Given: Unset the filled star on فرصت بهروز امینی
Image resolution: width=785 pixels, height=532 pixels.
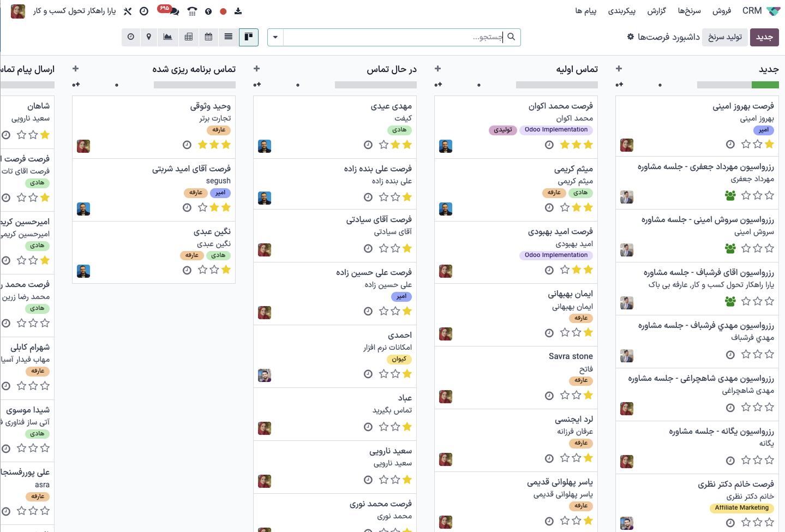Looking at the screenshot, I should pyautogui.click(x=769, y=144).
